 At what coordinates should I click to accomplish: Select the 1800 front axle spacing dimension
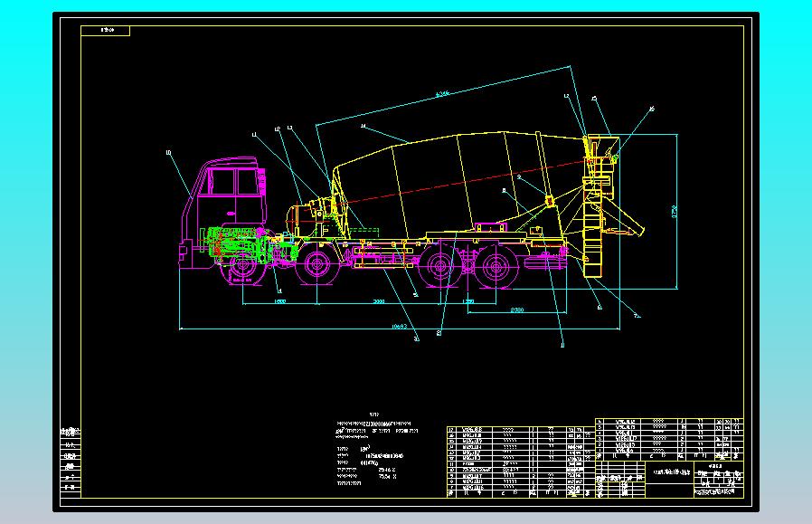click(279, 301)
